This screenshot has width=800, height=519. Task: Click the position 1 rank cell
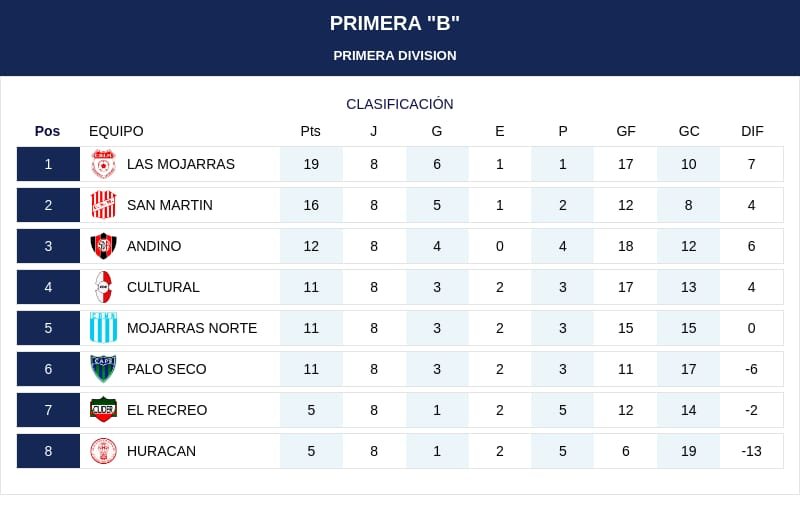click(48, 164)
